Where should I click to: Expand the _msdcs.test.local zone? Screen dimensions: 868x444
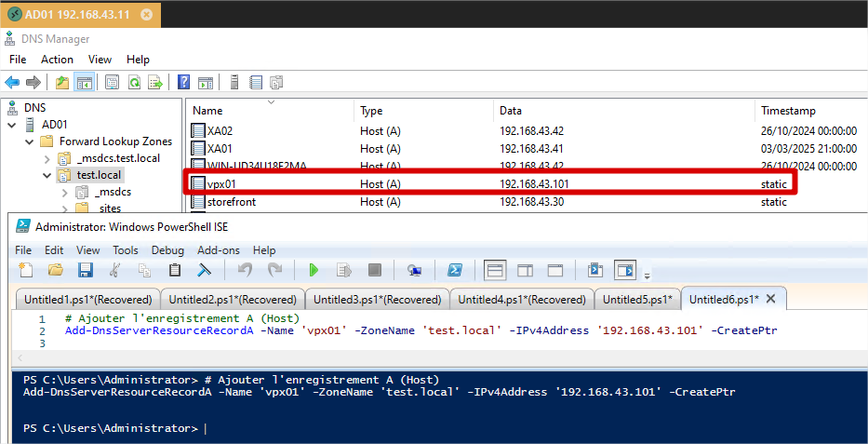(47, 159)
